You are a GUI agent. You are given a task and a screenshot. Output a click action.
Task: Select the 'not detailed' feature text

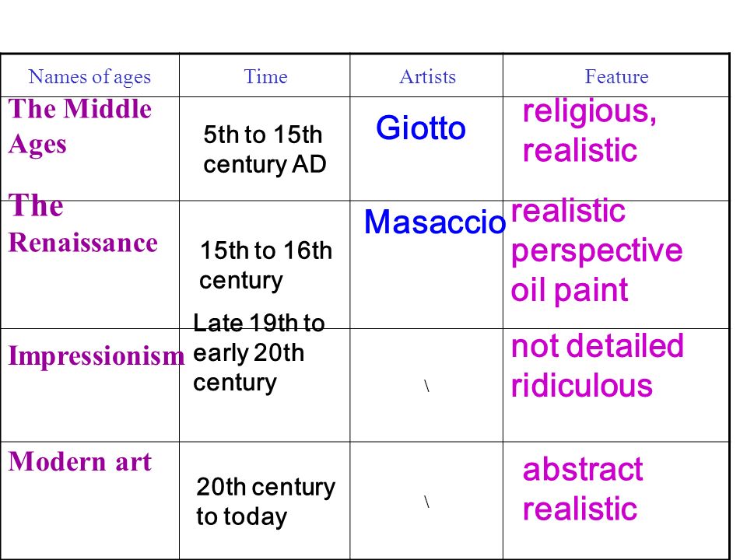pos(598,345)
